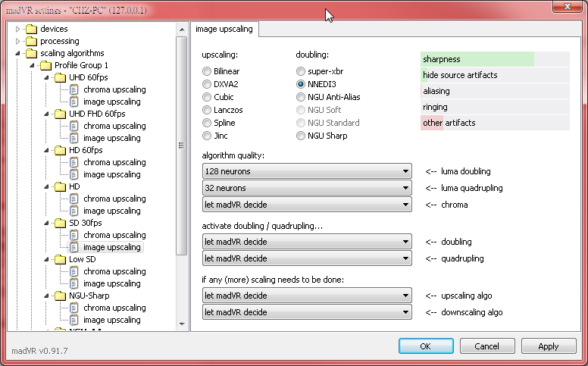Click the sharpness rating bar

[x=495, y=59]
